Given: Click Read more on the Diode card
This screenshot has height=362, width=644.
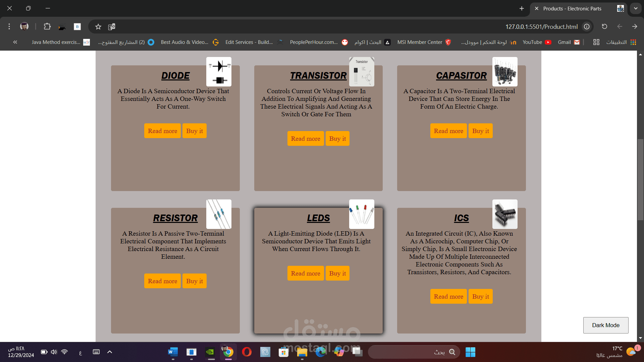Looking at the screenshot, I should [x=162, y=131].
